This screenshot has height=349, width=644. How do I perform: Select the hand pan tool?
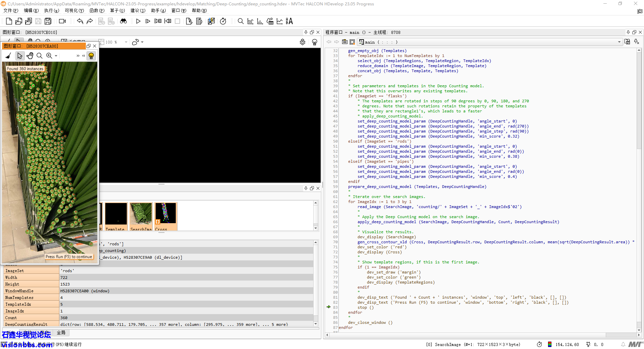(x=30, y=56)
